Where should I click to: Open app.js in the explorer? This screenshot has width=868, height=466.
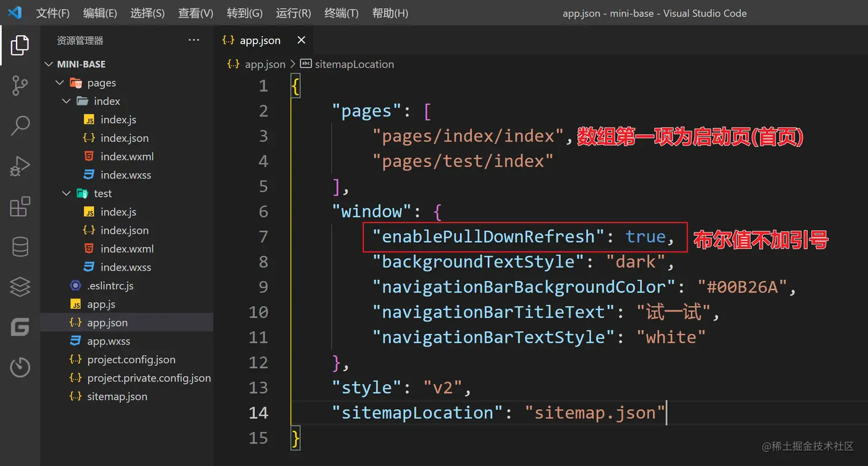click(102, 304)
